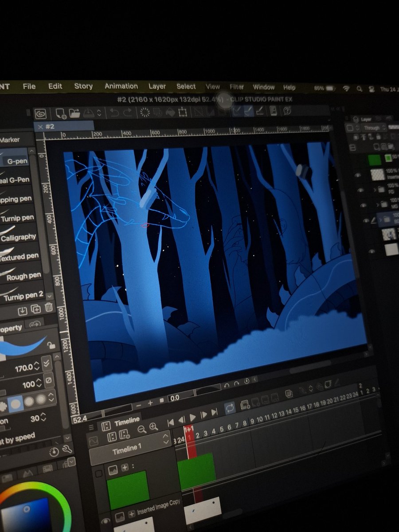Click the sub tool list scroll down chevron
Image resolution: width=399 pixels, height=532 pixels.
coord(49,295)
